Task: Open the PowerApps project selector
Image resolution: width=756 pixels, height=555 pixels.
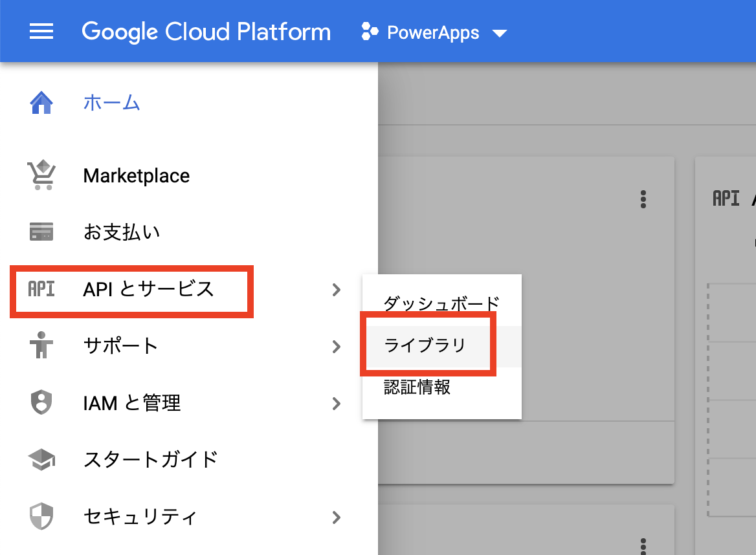Action: [x=434, y=32]
